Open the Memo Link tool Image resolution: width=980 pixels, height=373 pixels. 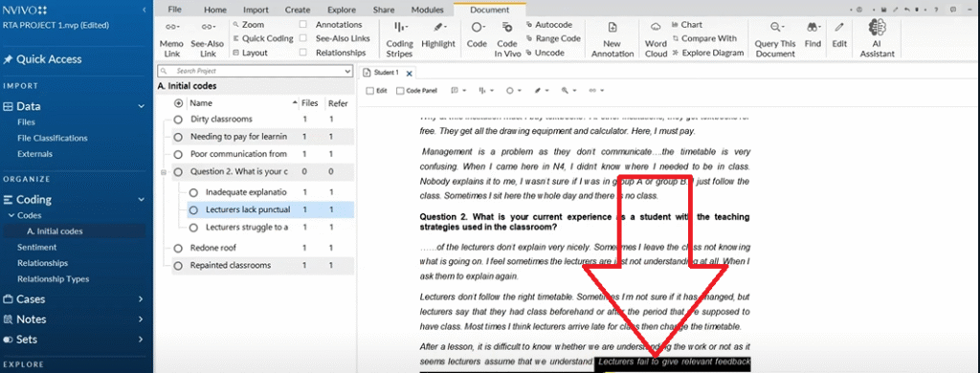[171, 39]
